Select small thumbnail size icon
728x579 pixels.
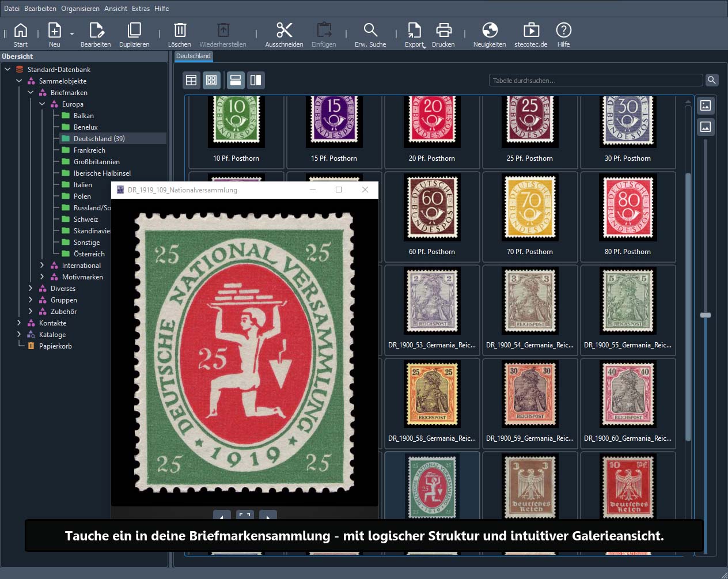(x=706, y=127)
